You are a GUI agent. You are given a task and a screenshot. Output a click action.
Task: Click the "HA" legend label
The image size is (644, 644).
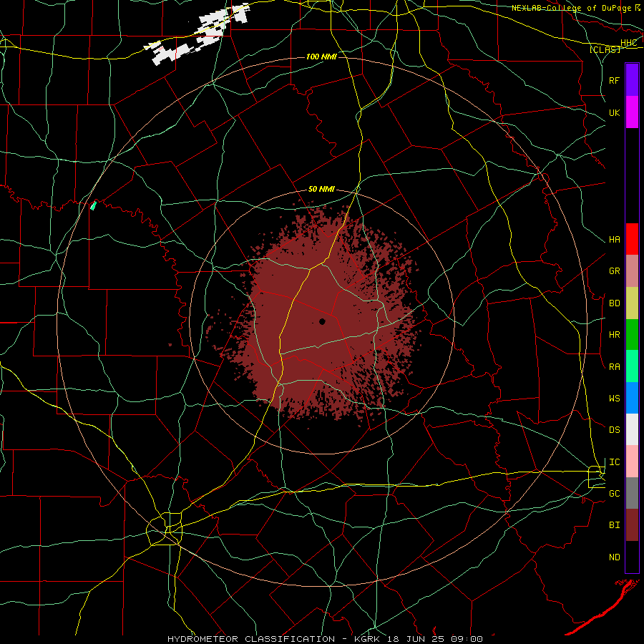click(614, 240)
